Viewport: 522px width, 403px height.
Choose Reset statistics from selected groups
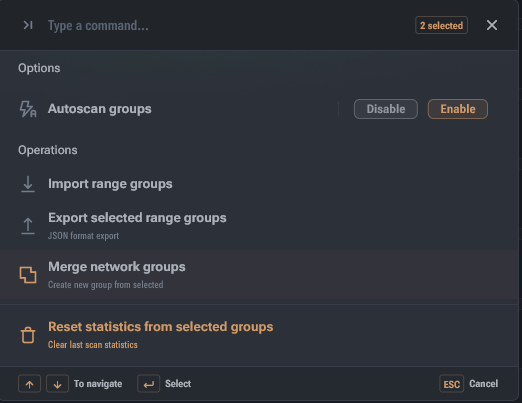[259, 335]
